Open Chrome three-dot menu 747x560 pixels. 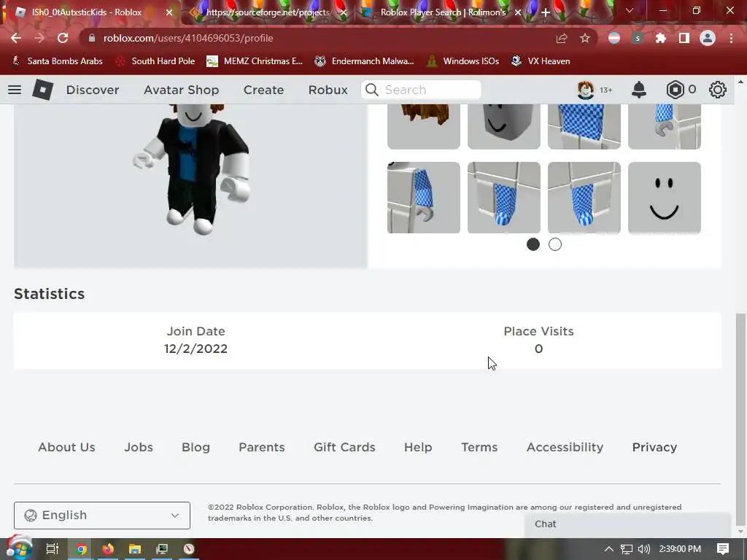[731, 38]
